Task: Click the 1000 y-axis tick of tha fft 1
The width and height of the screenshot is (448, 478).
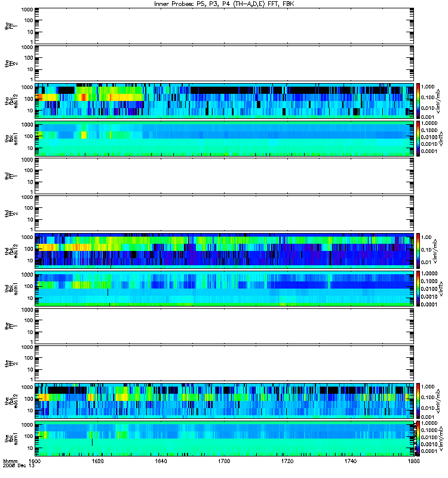Action: [x=27, y=10]
